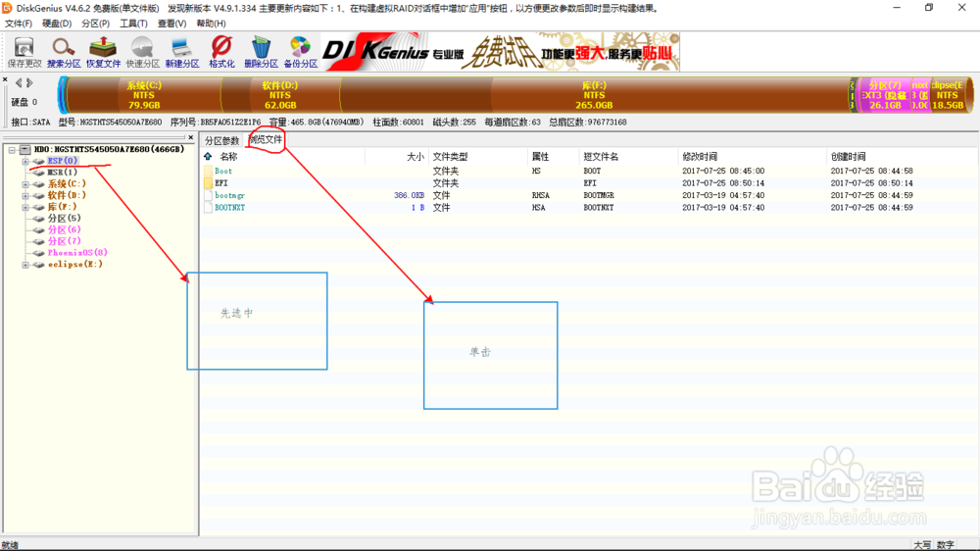
Task: Open the 工具(T) menu
Action: 133,24
